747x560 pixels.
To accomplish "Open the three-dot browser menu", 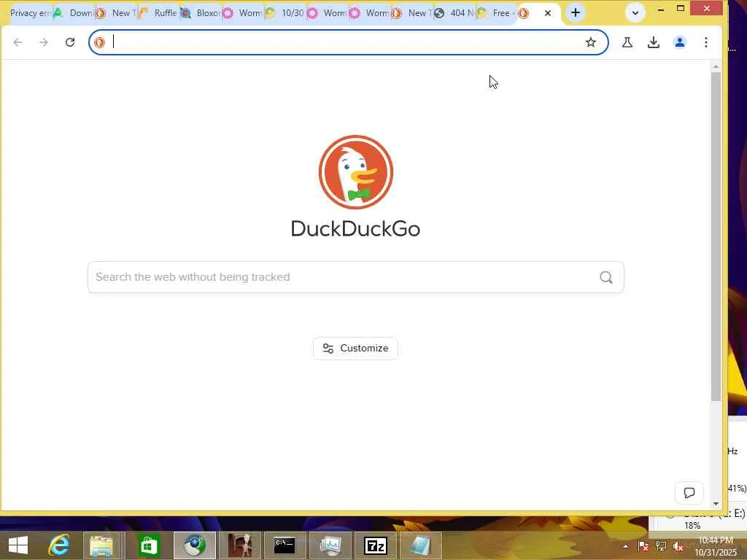I will pyautogui.click(x=706, y=42).
